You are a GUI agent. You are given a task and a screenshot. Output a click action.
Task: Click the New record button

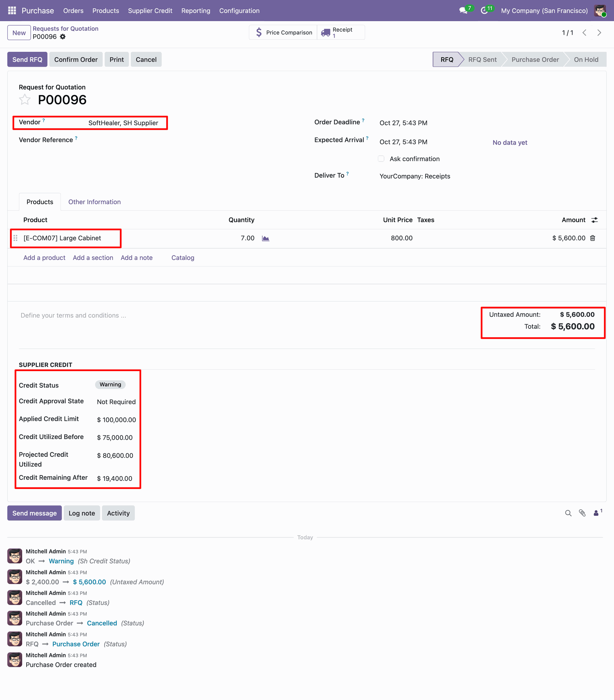pos(19,33)
